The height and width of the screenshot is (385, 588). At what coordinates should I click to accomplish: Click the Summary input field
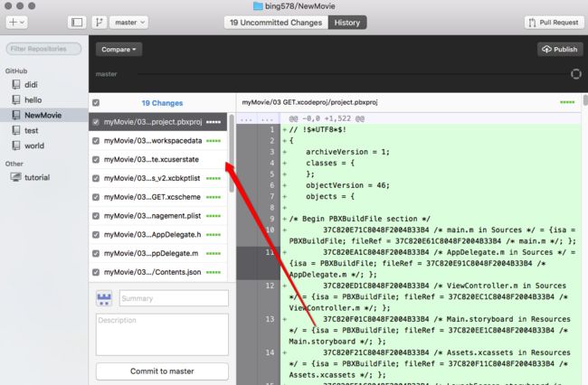[174, 298]
